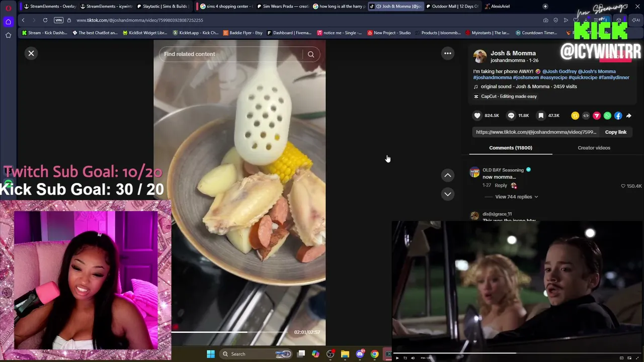Open the KickBot Widget Library bookmark
The height and width of the screenshot is (362, 644).
point(145,33)
